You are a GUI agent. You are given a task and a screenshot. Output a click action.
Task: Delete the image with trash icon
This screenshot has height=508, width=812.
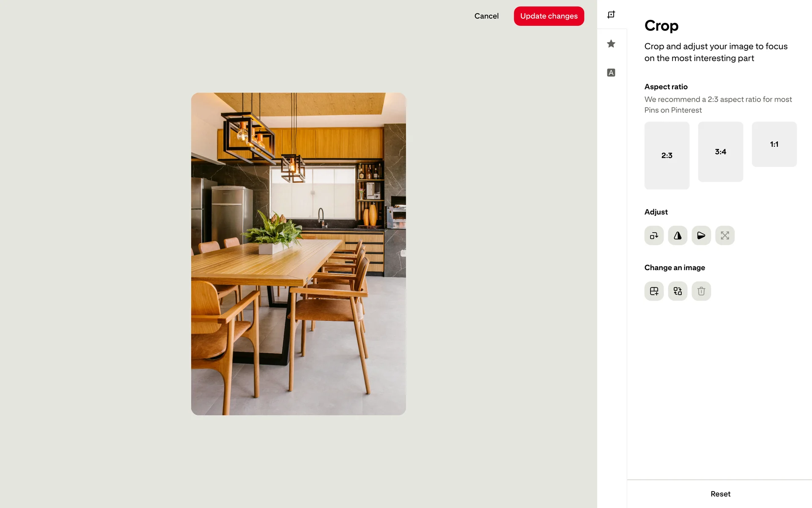tap(701, 291)
